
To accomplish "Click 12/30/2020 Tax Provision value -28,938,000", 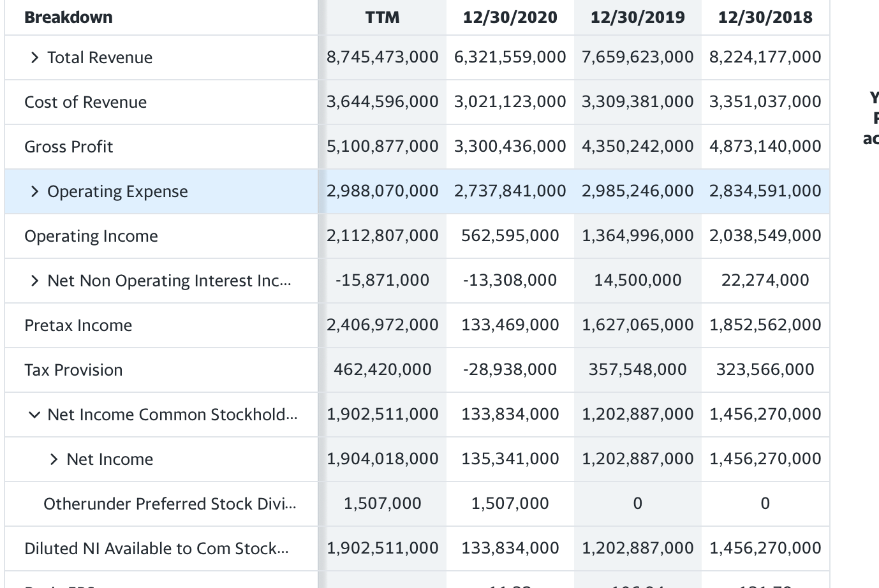I will click(x=510, y=369).
